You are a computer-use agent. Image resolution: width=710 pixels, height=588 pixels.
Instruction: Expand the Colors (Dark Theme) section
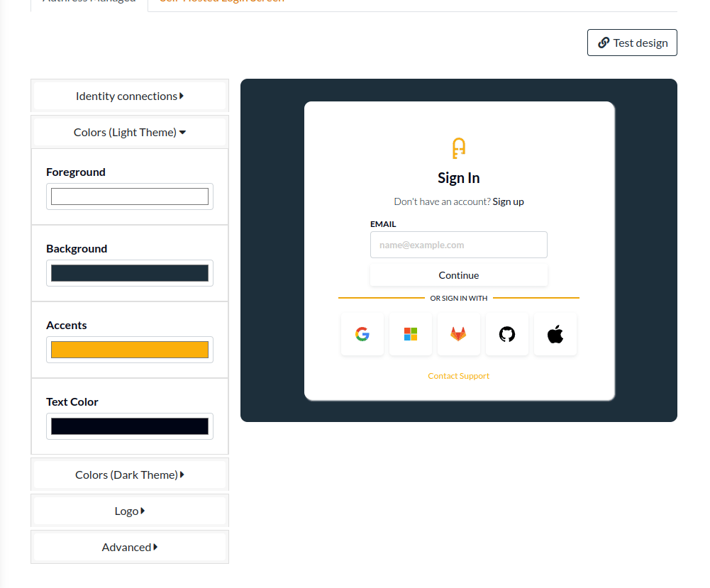tap(129, 474)
